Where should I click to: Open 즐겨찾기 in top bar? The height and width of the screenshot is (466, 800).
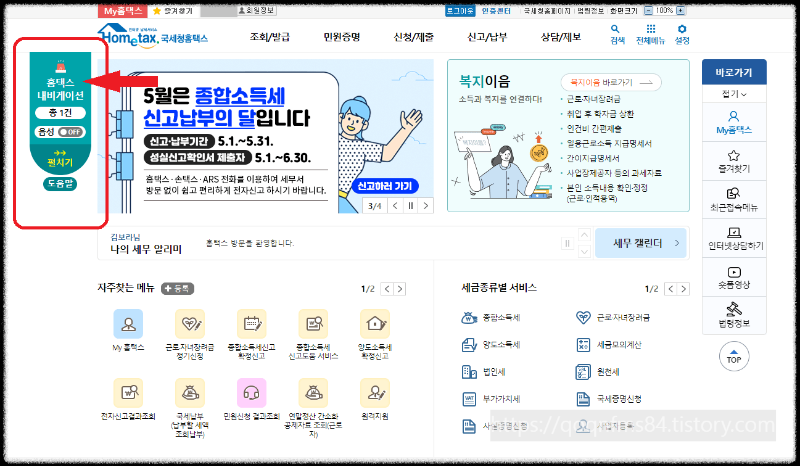[173, 11]
